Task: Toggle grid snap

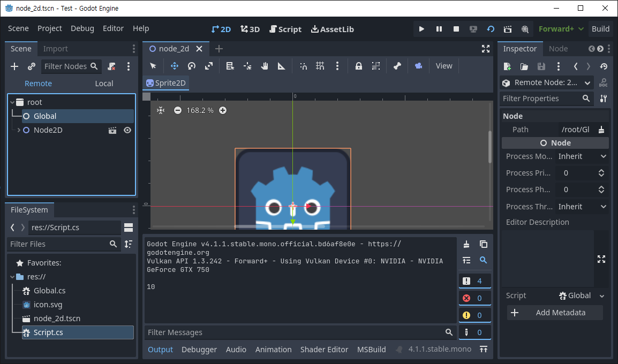Action: 320,66
